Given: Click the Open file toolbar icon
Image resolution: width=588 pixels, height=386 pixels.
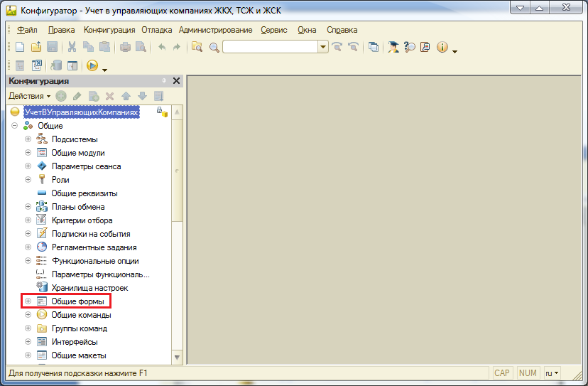Looking at the screenshot, I should click(36, 47).
